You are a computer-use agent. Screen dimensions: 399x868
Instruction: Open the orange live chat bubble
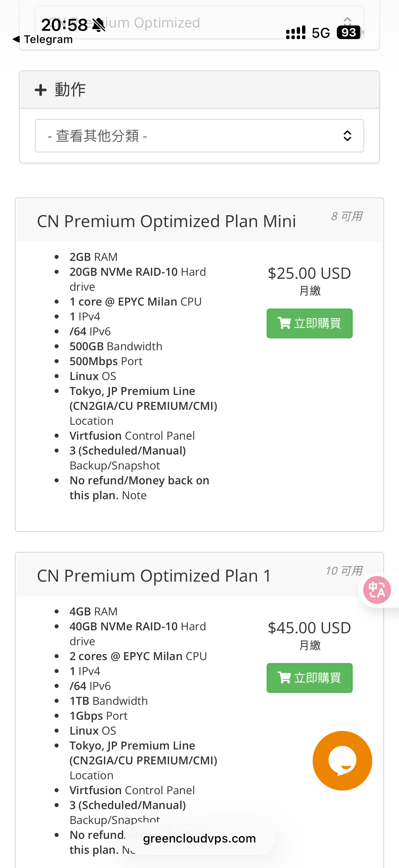(x=342, y=760)
